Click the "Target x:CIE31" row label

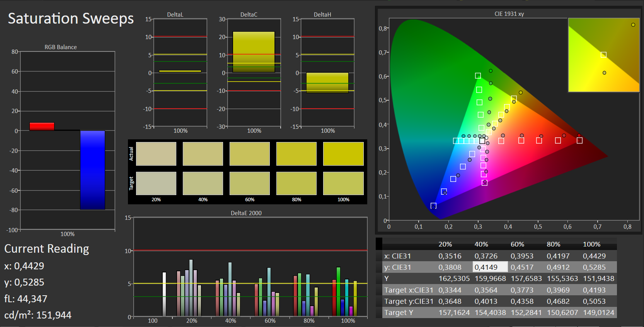(409, 290)
